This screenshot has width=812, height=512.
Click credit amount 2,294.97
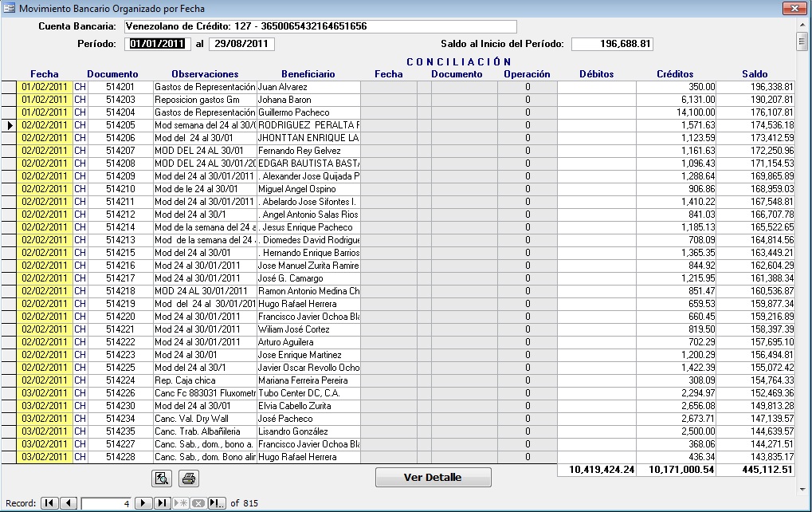[698, 393]
